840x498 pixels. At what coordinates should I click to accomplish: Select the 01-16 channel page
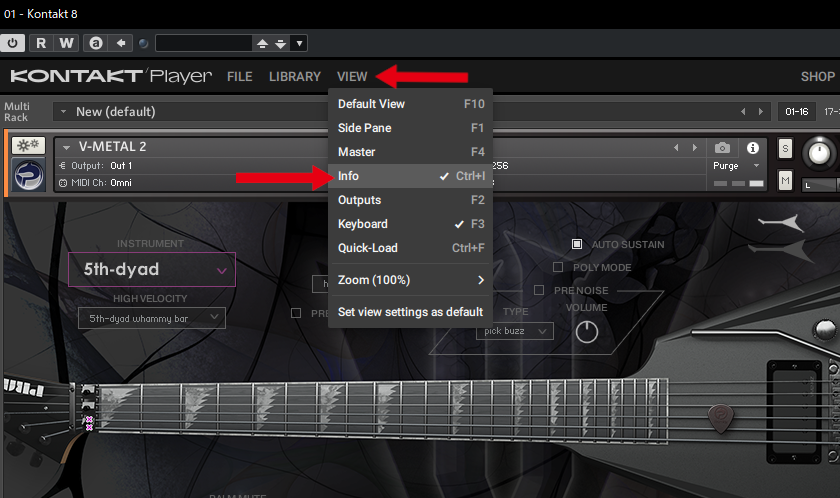(x=797, y=111)
